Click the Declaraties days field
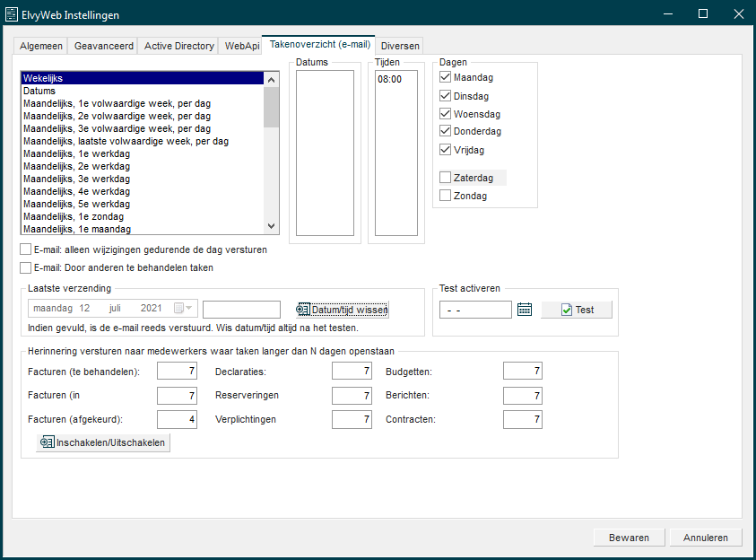This screenshot has height=560, width=756. 352,371
